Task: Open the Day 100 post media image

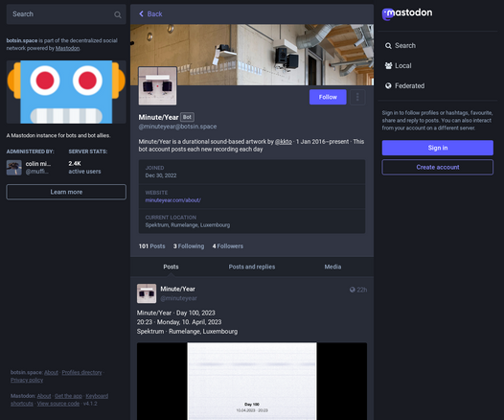Action: click(x=252, y=381)
